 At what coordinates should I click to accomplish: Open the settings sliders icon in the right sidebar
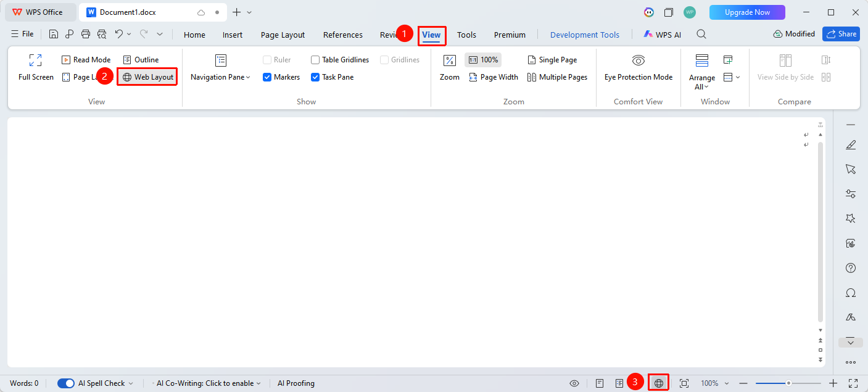(x=851, y=194)
